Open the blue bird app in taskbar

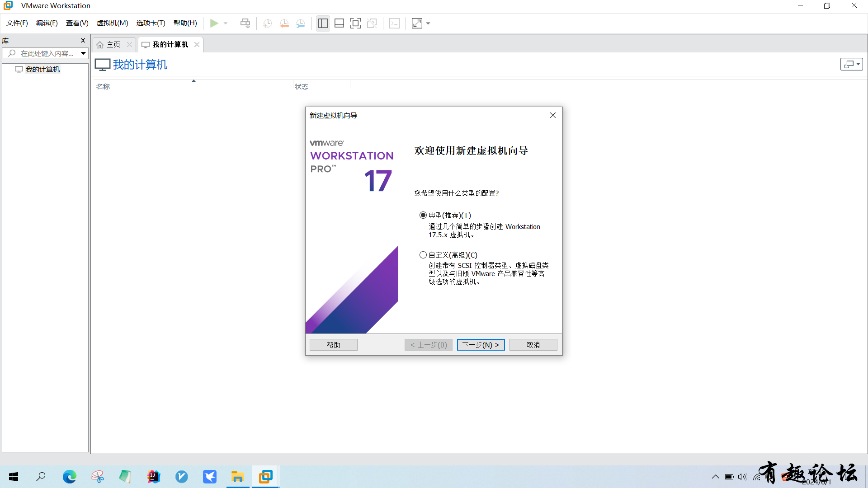pos(210,476)
